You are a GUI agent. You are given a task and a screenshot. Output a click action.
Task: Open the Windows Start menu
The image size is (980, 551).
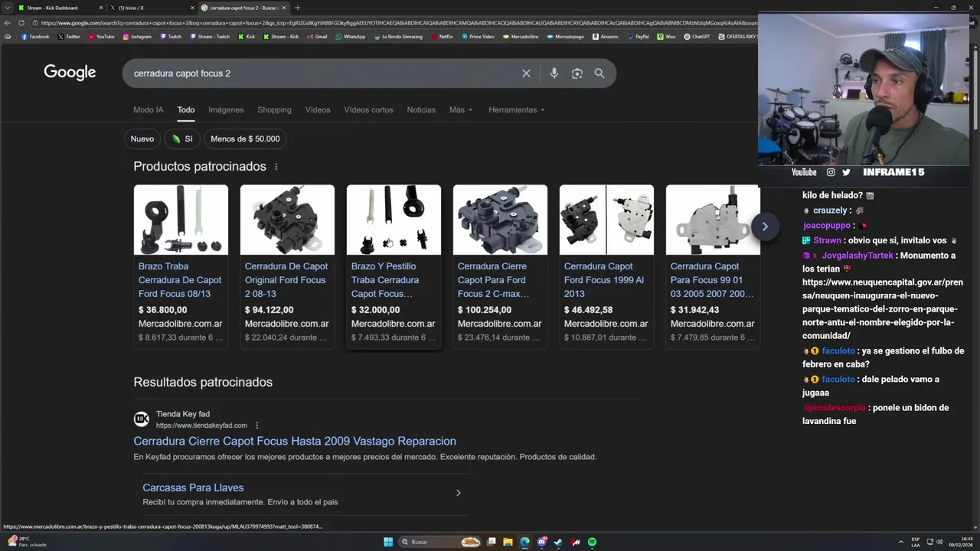[x=388, y=542]
